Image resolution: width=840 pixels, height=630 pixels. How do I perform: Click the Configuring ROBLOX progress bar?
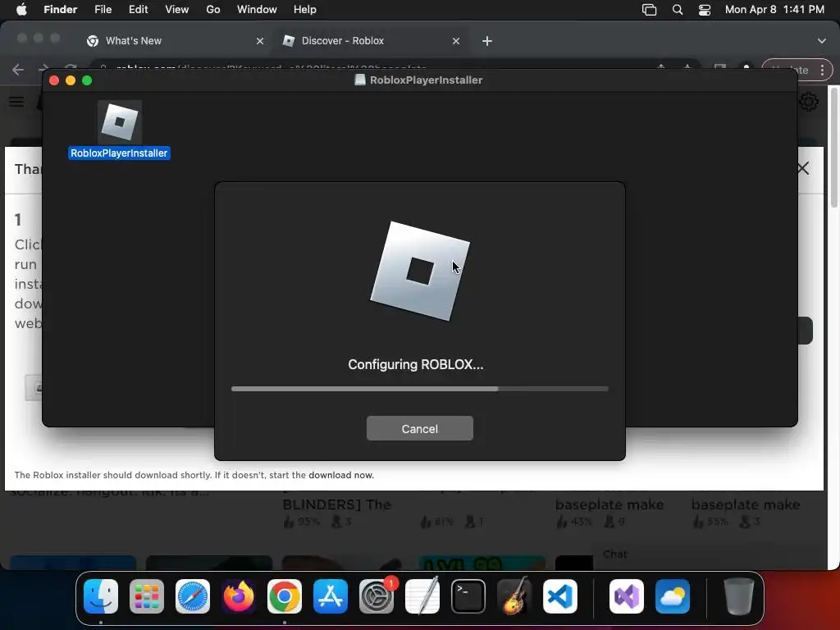point(419,389)
